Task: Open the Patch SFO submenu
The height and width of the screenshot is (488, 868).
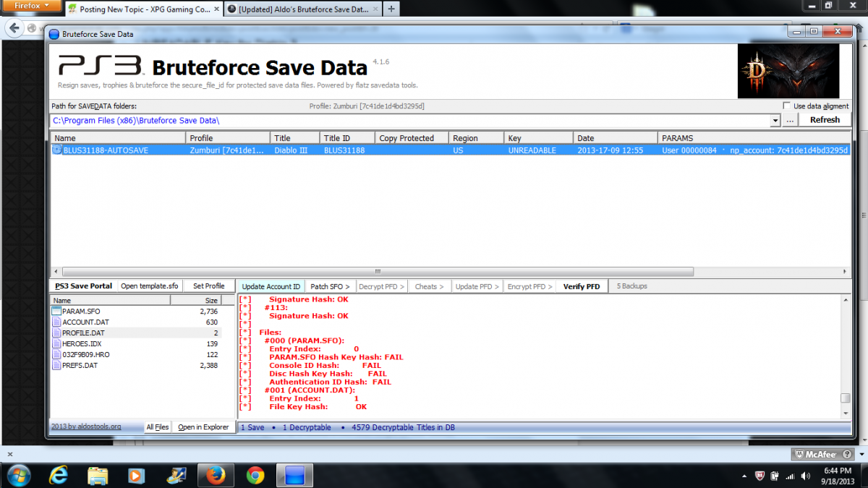Action: [x=330, y=286]
